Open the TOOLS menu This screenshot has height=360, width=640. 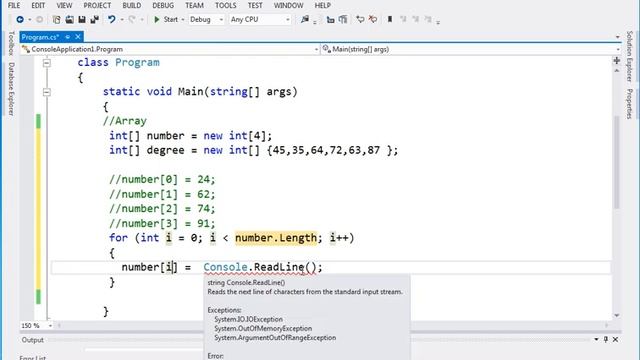[226, 5]
